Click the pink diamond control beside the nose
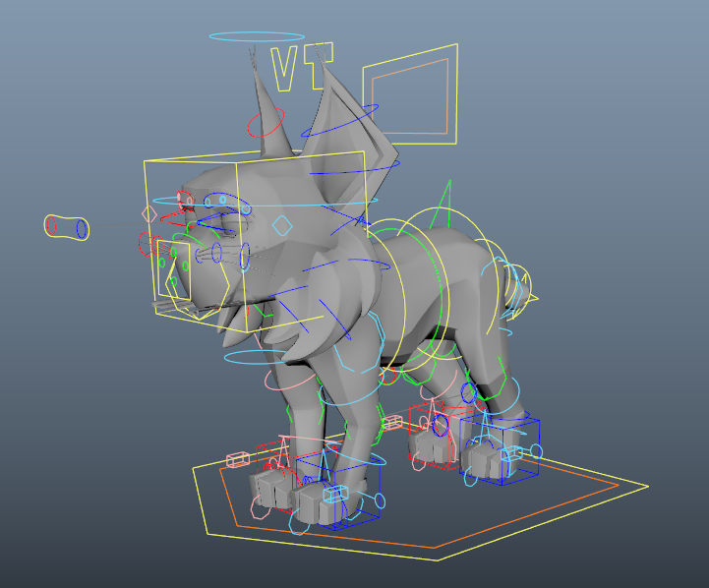 149,214
